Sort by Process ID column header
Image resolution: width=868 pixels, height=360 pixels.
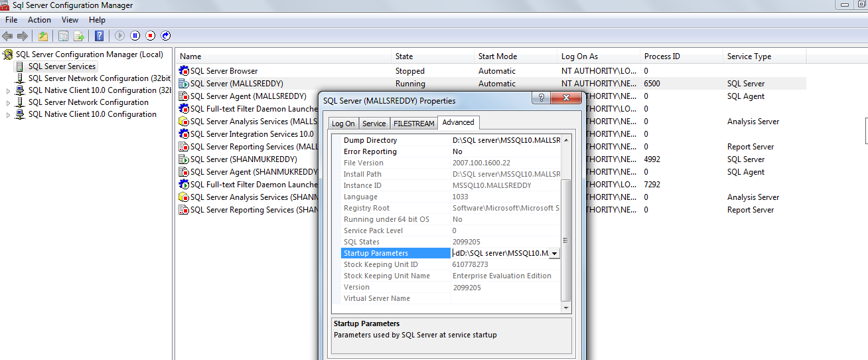click(x=682, y=56)
